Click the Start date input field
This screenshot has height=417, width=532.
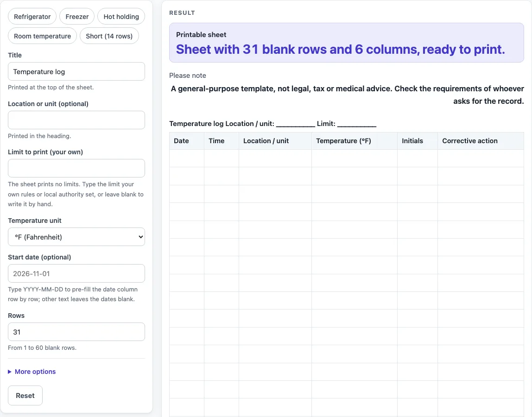76,273
